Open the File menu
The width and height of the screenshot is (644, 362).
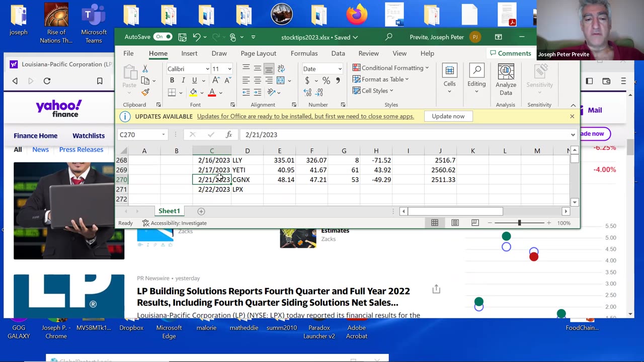pos(128,53)
